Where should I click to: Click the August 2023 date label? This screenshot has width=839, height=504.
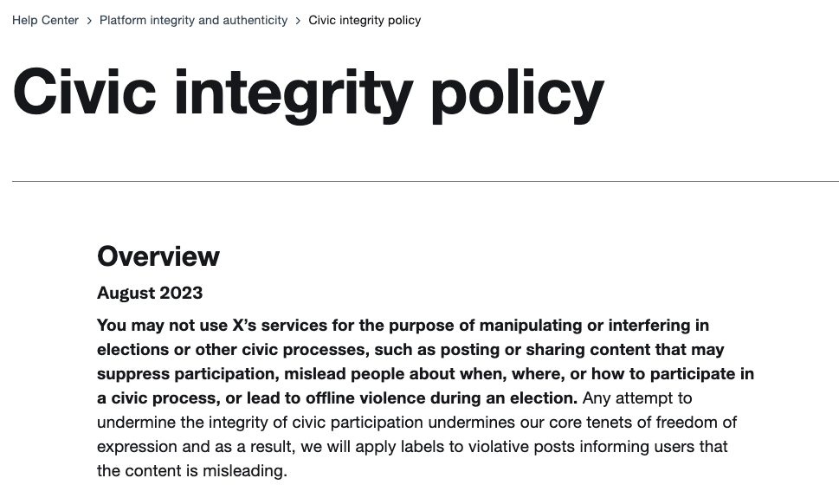click(150, 293)
